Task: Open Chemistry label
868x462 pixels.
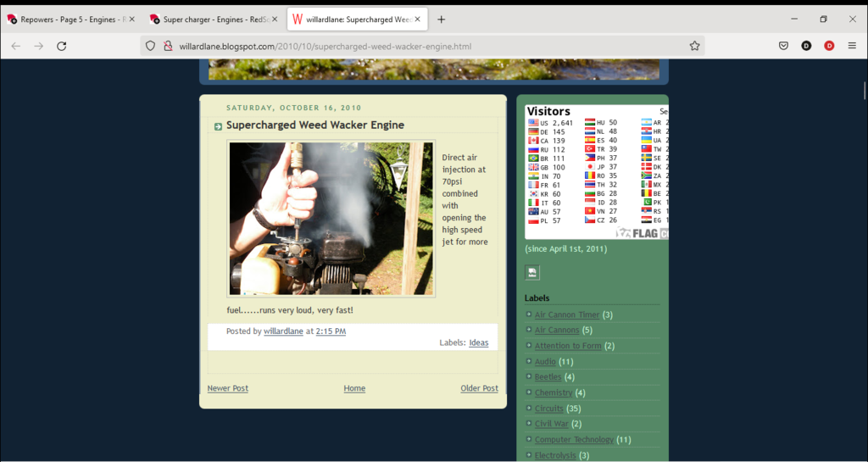Action: [554, 392]
